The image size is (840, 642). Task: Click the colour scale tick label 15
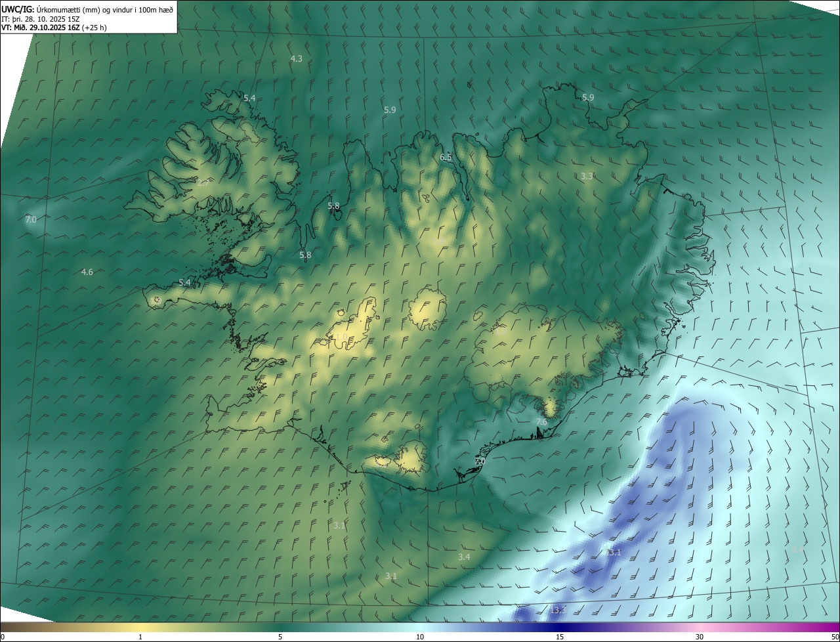[x=560, y=637]
